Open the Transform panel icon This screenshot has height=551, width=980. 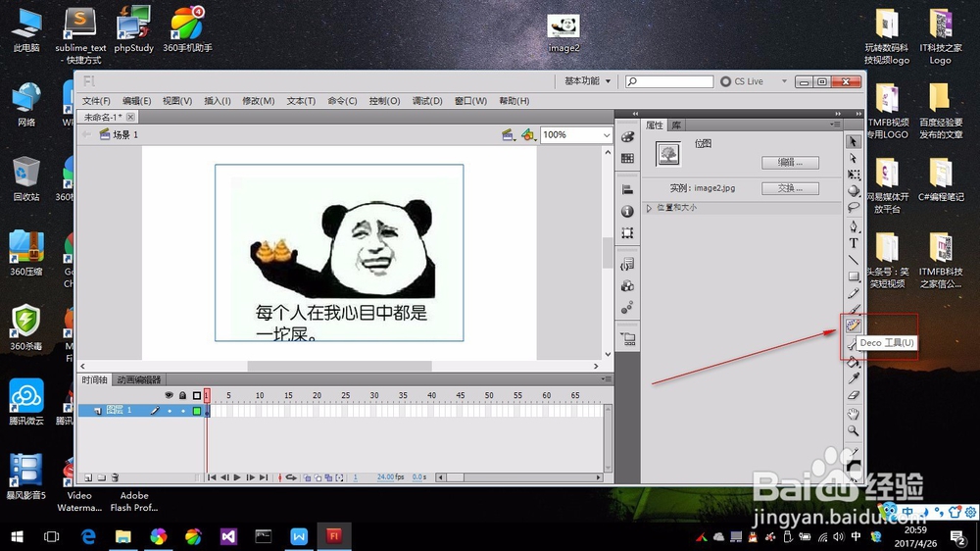(627, 232)
